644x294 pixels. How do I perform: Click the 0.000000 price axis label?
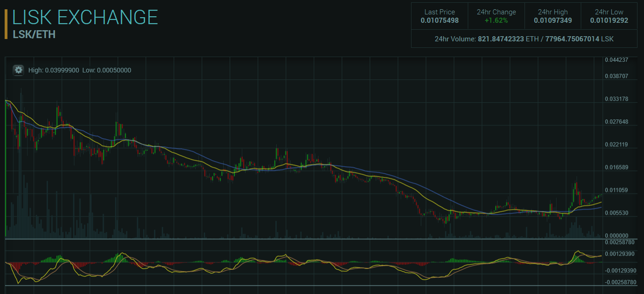click(x=617, y=235)
